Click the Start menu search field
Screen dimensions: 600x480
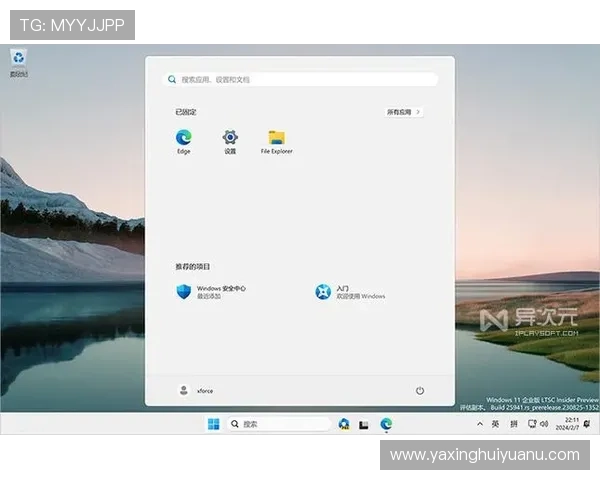(300, 80)
